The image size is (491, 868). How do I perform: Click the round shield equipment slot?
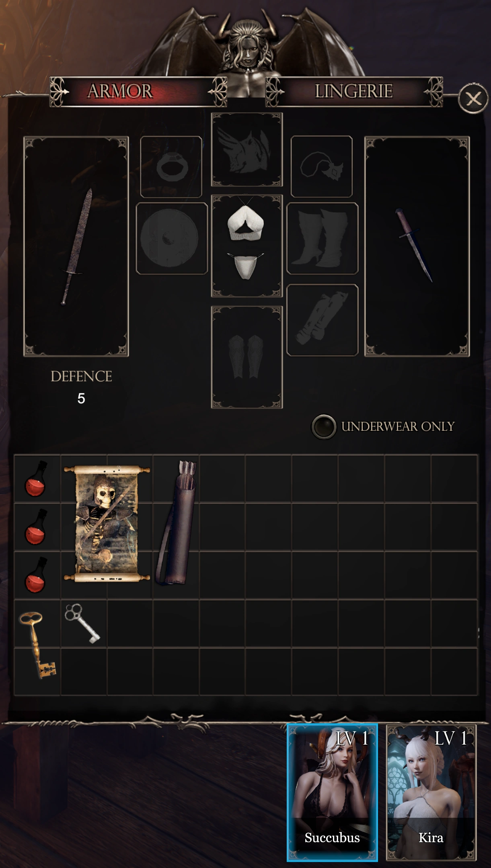tap(172, 239)
